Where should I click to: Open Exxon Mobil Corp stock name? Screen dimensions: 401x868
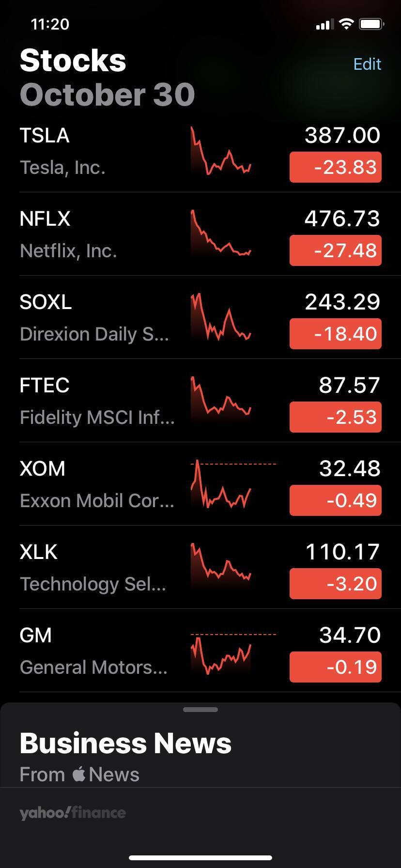pyautogui.click(x=97, y=501)
